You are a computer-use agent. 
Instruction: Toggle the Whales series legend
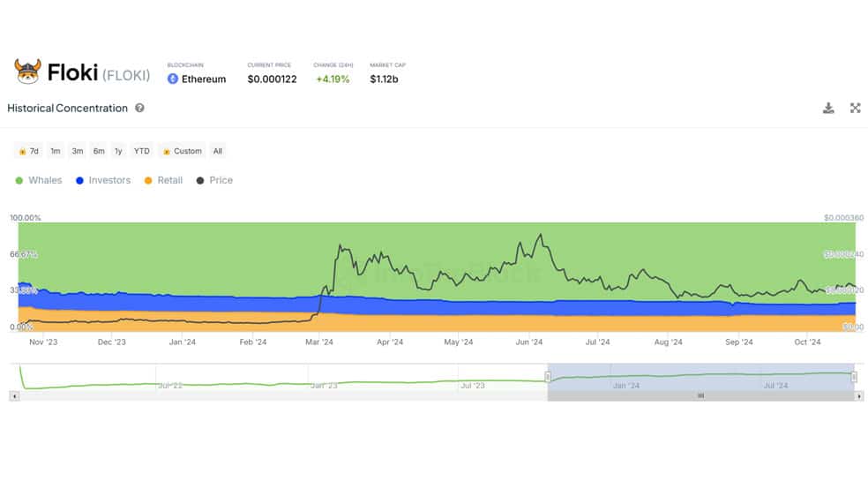[39, 181]
